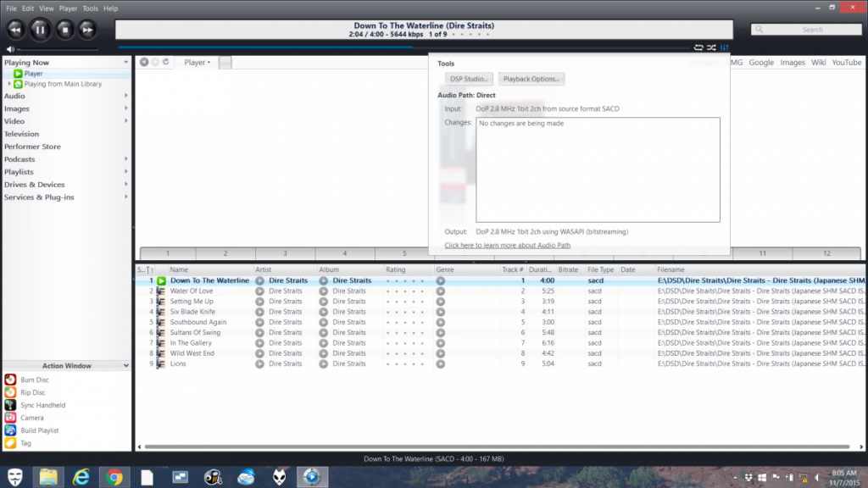Viewport: 868px width, 488px height.
Task: Expand the Podcasts section arrow
Action: (x=125, y=158)
